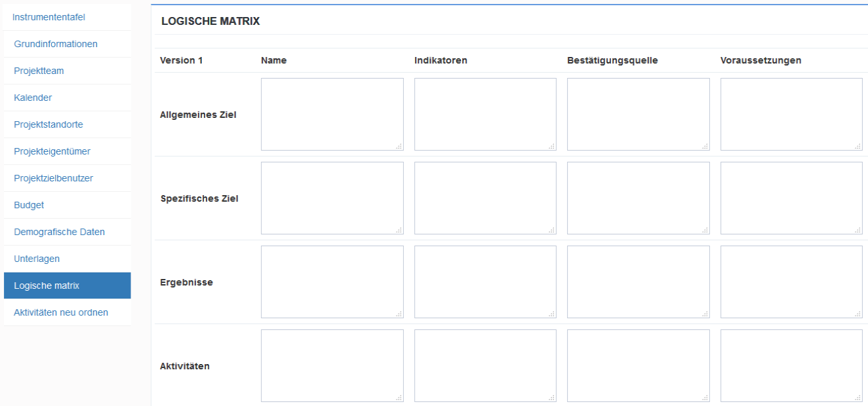Screen dimensions: 868x406
Task: Focus Allgemeines Ziel Name textarea
Action: (332, 115)
